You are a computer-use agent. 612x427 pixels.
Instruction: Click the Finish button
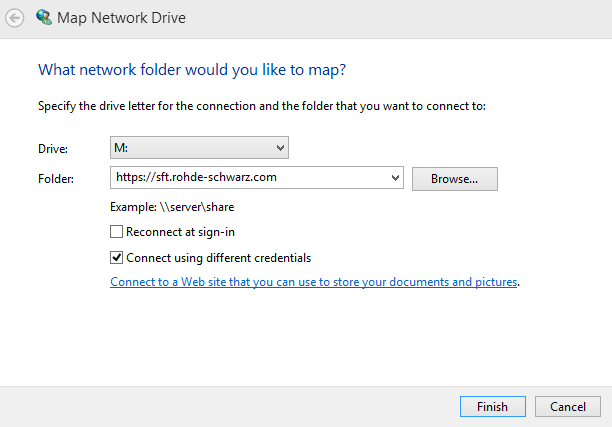pos(492,407)
